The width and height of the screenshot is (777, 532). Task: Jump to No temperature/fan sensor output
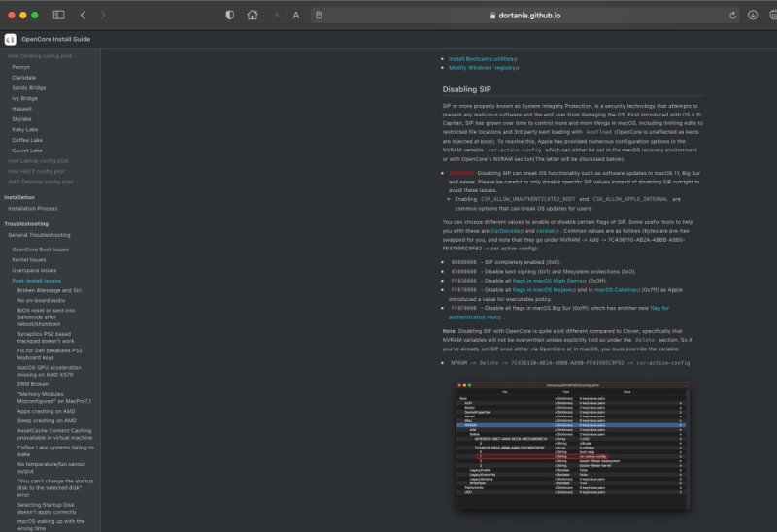(51, 468)
